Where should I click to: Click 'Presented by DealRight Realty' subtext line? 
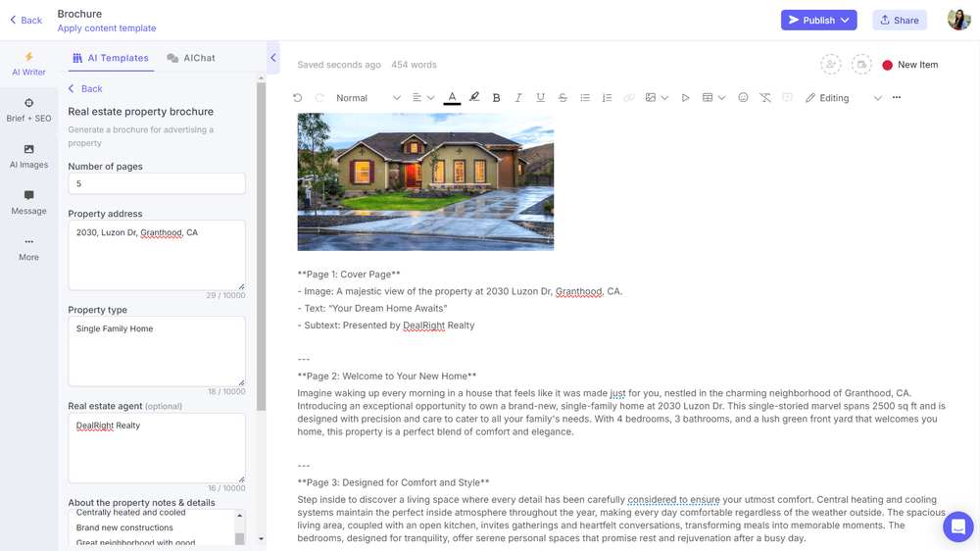(x=386, y=326)
